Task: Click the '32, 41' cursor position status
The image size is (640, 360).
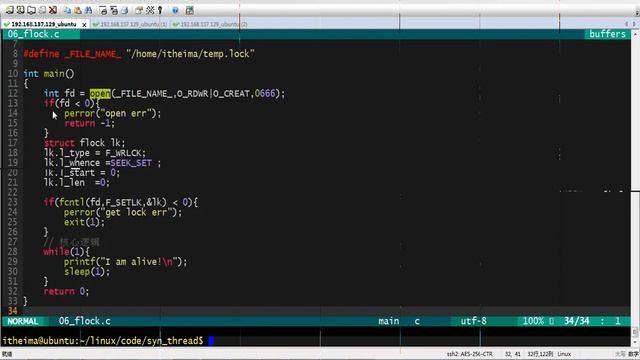Action: 513,354
